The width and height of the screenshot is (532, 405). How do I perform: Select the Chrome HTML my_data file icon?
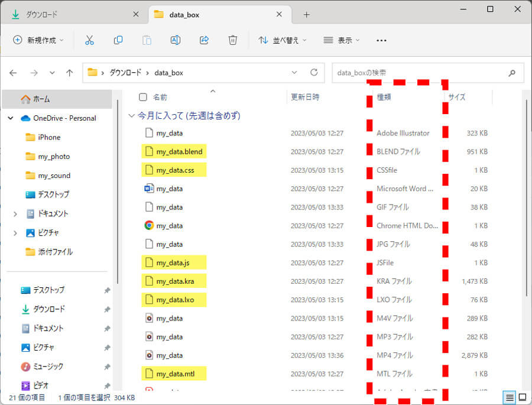[149, 225]
